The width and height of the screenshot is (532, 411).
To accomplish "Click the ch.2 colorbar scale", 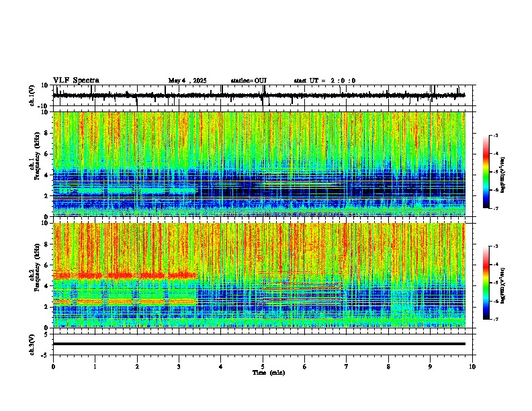I will click(486, 283).
